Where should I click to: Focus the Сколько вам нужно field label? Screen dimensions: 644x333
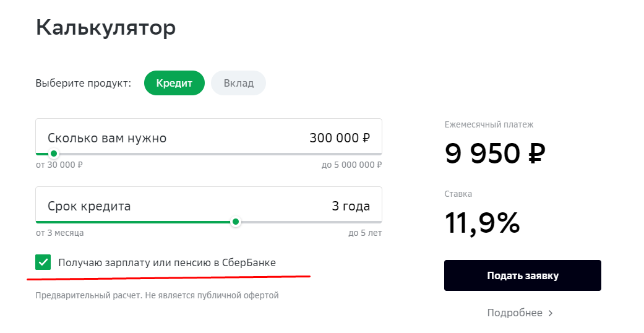(x=107, y=137)
